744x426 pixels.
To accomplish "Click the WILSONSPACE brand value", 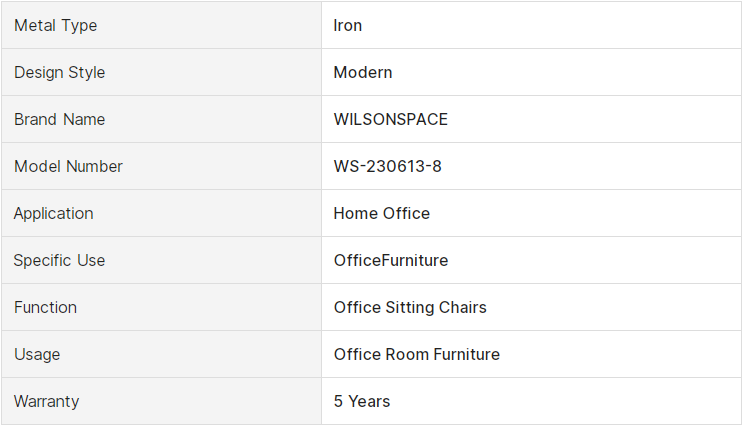I will pos(391,120).
